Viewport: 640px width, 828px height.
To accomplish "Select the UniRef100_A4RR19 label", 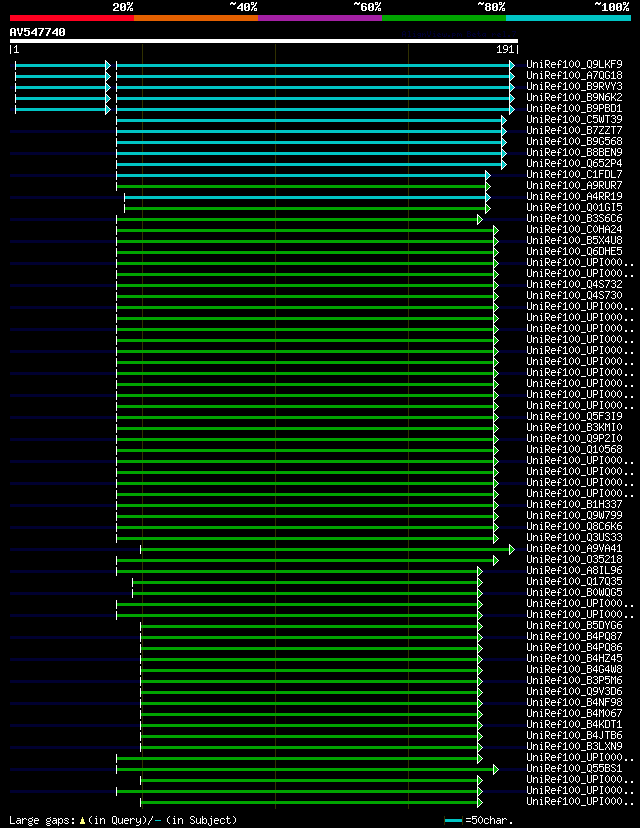I will 574,196.
